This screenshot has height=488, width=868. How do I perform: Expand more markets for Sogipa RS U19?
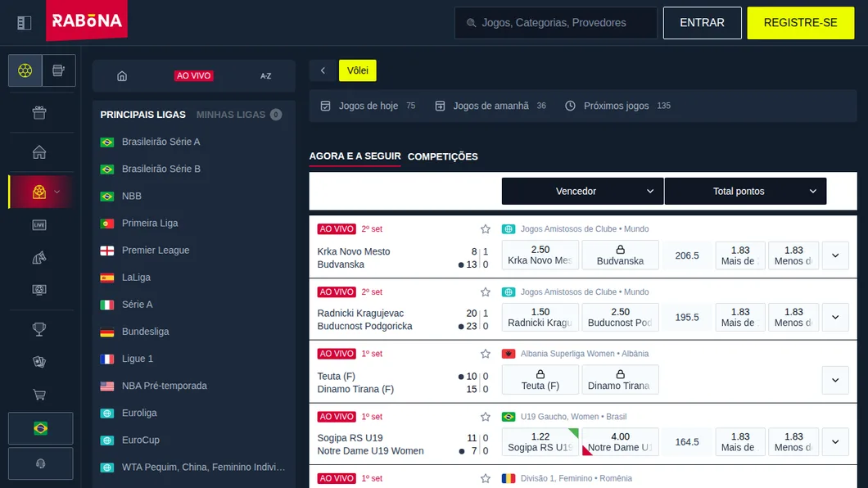(x=835, y=442)
